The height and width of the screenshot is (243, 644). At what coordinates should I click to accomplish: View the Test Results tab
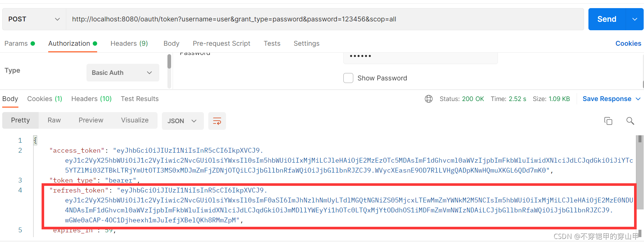coord(139,99)
